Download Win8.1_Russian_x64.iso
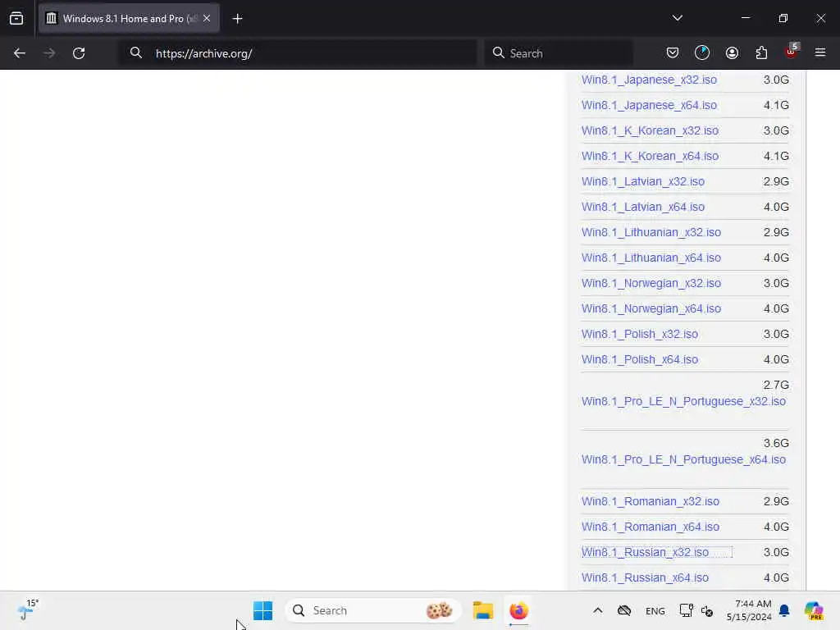Image resolution: width=840 pixels, height=630 pixels. (x=645, y=577)
